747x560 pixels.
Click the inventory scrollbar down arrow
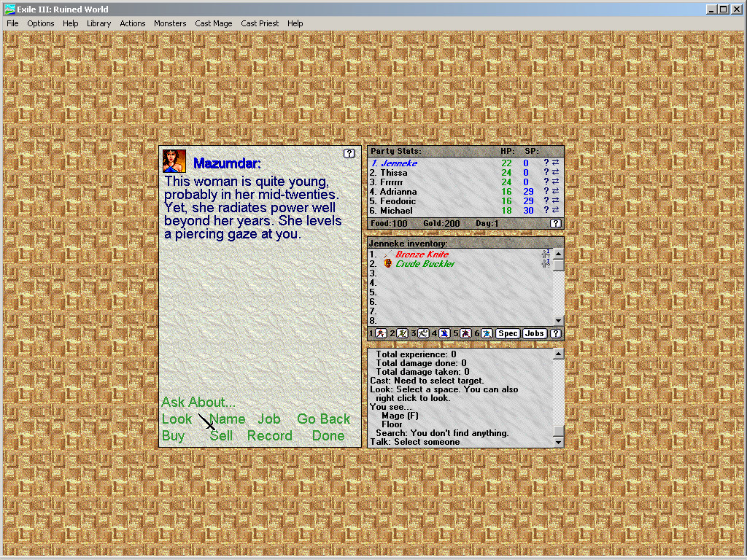point(558,321)
